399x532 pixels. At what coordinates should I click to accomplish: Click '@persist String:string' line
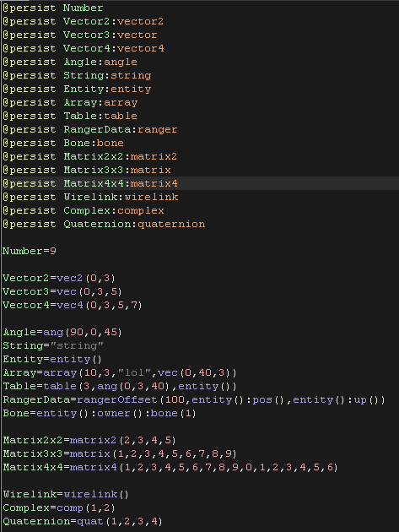click(x=77, y=75)
